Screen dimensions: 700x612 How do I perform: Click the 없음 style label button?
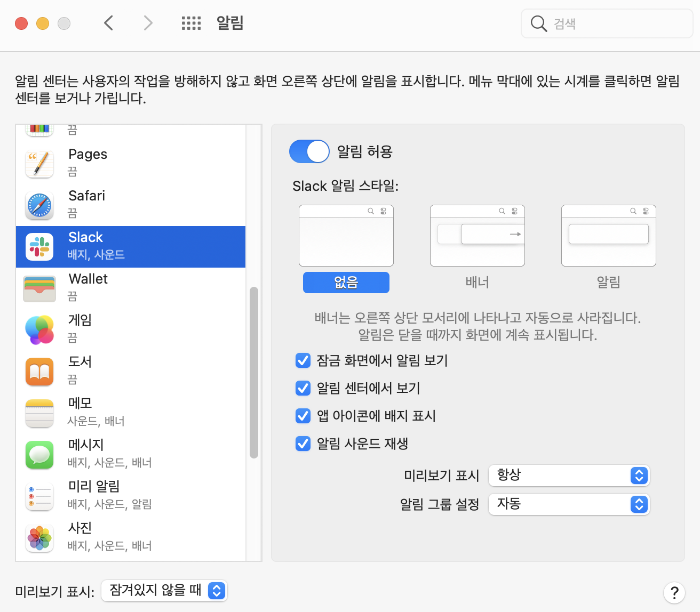tap(346, 283)
